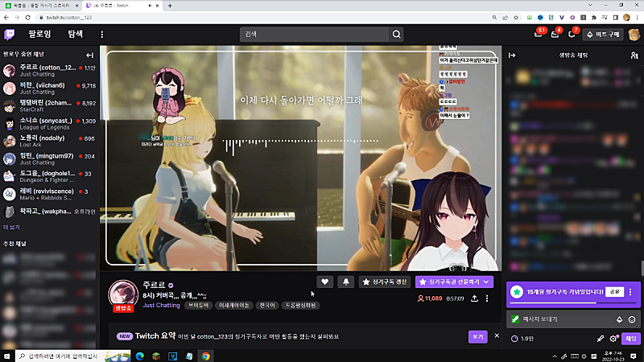
Task: Open gift subscription dropdown 정기구독권 선물하기
Action: point(454,282)
